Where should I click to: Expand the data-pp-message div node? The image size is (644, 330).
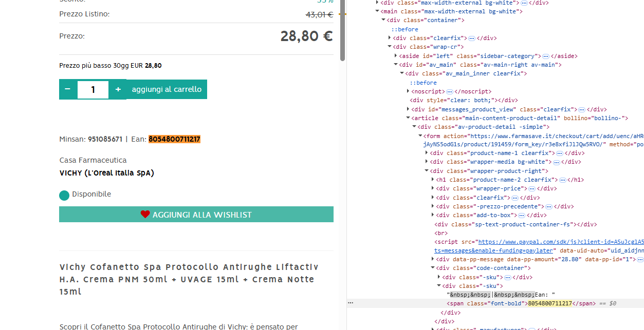(x=433, y=259)
